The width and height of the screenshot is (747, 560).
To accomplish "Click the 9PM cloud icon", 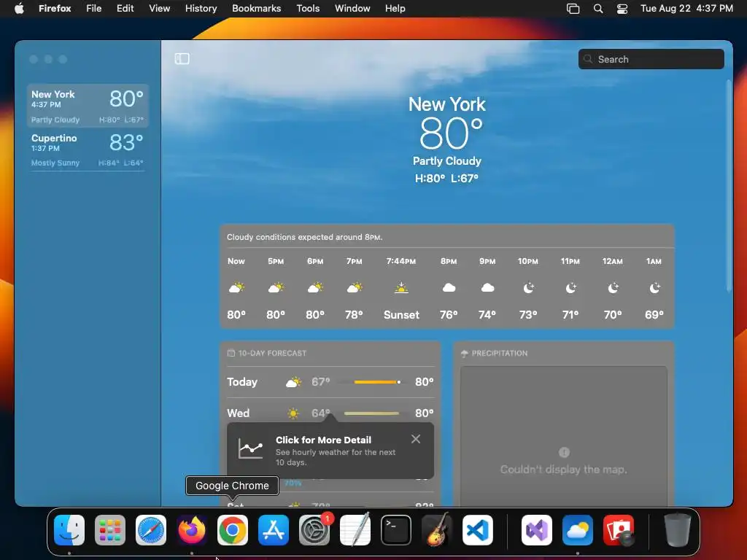I will [x=487, y=287].
